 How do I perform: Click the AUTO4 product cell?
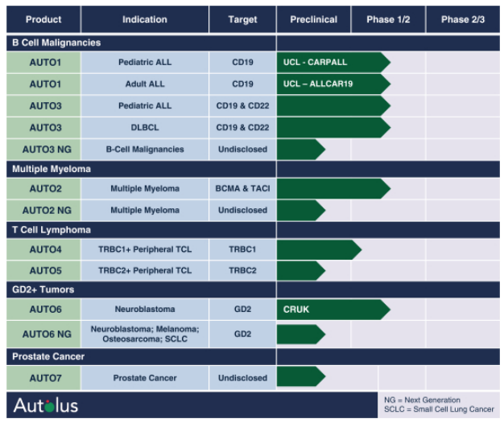tap(43, 249)
